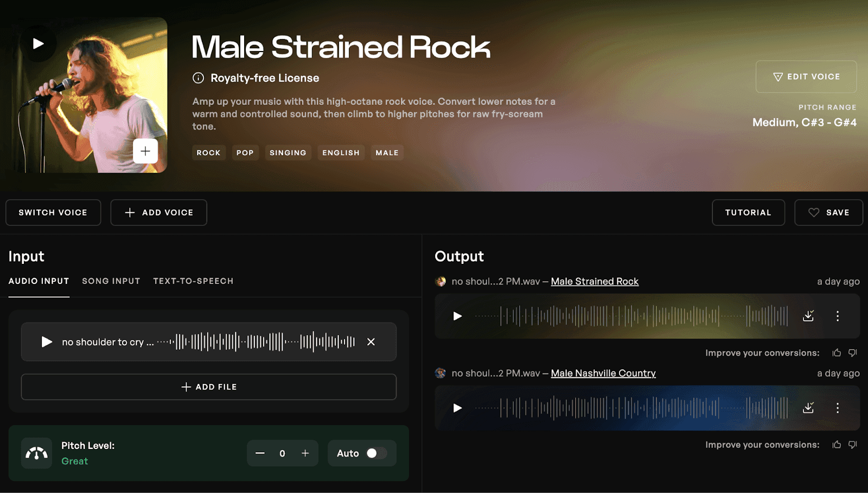Click the plus icon on the voice artwork
The width and height of the screenshot is (868, 493).
[145, 151]
